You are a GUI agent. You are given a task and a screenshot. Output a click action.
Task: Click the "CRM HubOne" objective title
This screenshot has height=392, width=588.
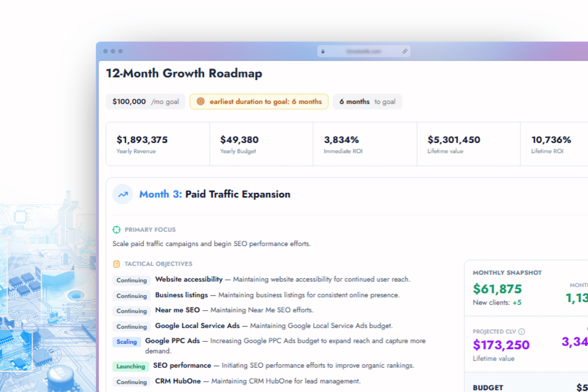(x=178, y=381)
